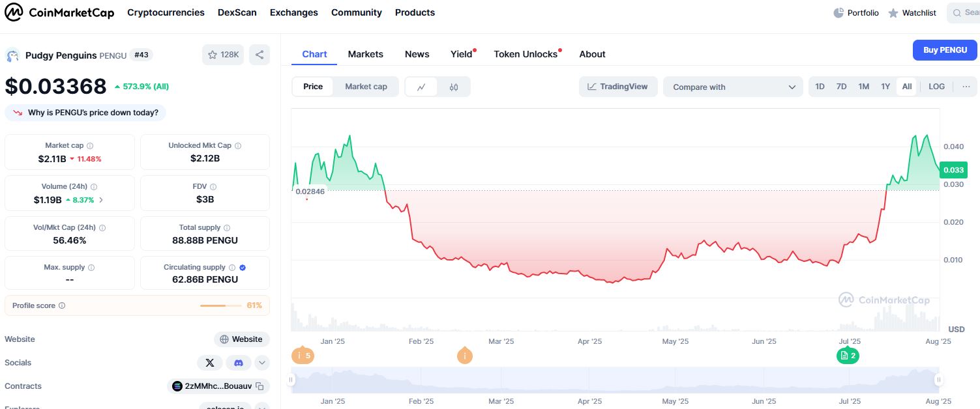Viewport: 980px width, 409px height.
Task: Switch to the News tab
Action: click(x=417, y=54)
